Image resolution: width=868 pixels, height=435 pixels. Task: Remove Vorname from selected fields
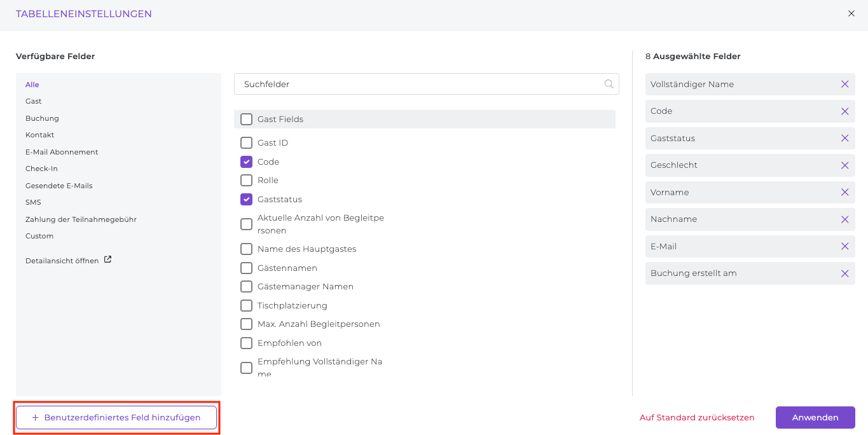[x=844, y=192]
